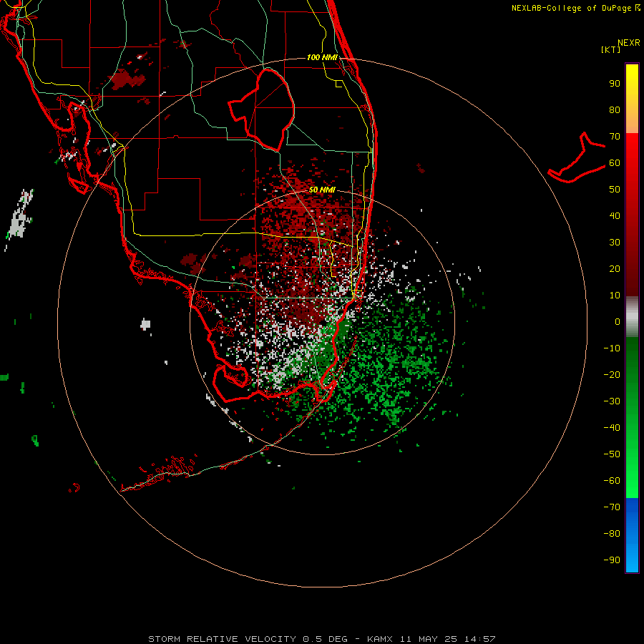Click the -60 value on color scale

coord(612,481)
